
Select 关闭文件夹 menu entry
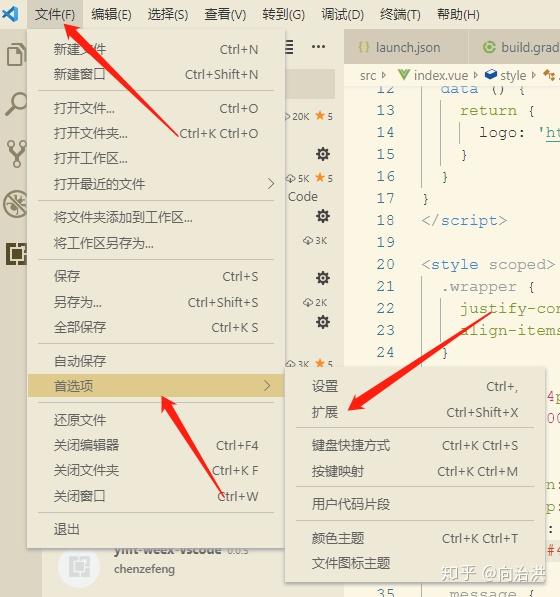tap(156, 471)
